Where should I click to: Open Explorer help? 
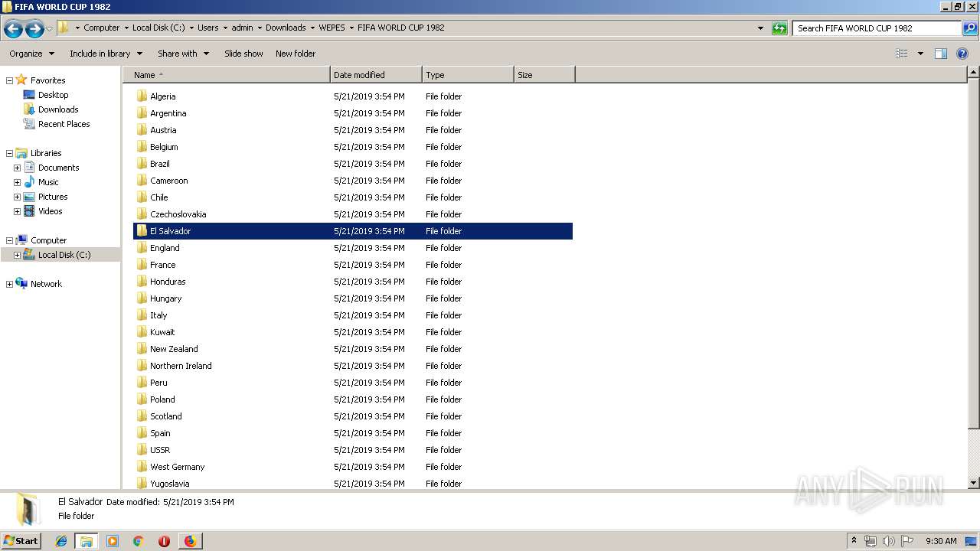pos(962,54)
